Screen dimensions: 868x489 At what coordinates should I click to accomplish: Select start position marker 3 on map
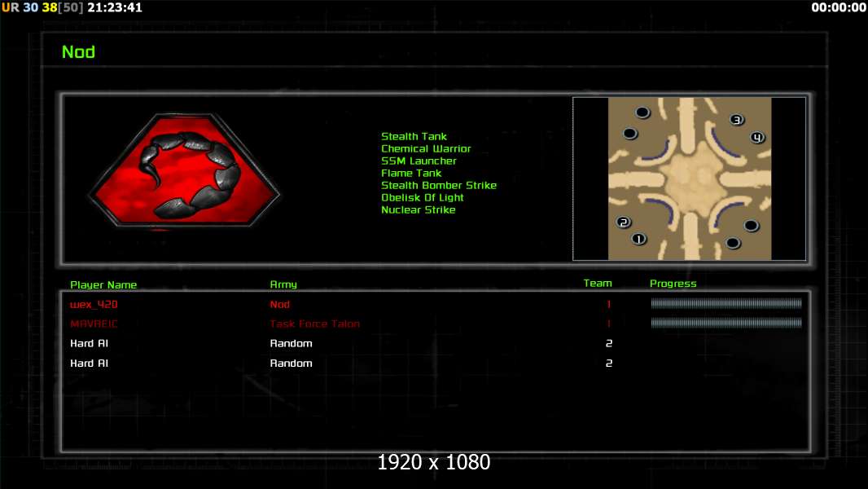pyautogui.click(x=737, y=120)
